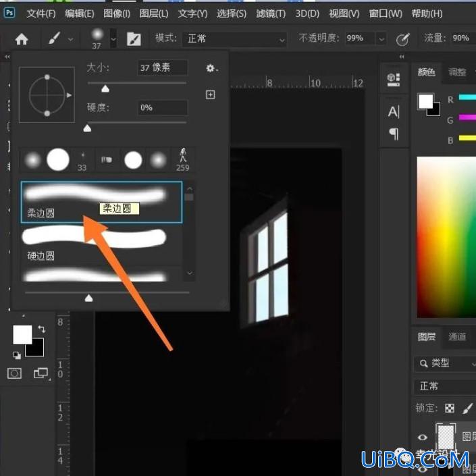Click the opacity field showing 99%
This screenshot has height=476, width=476.
pos(360,38)
